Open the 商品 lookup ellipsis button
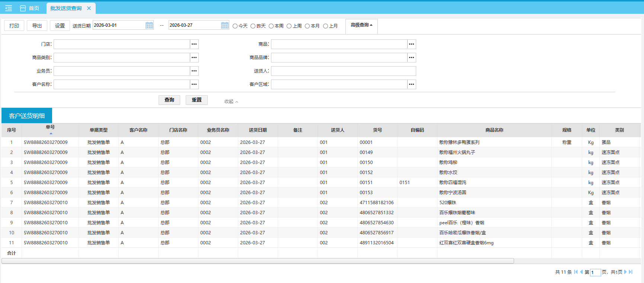 coord(411,44)
